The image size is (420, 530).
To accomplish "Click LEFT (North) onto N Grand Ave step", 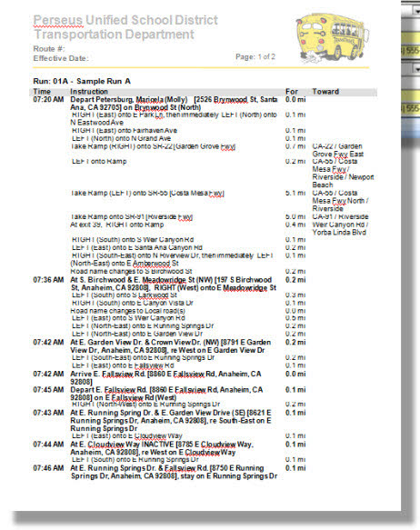I will (121, 138).
